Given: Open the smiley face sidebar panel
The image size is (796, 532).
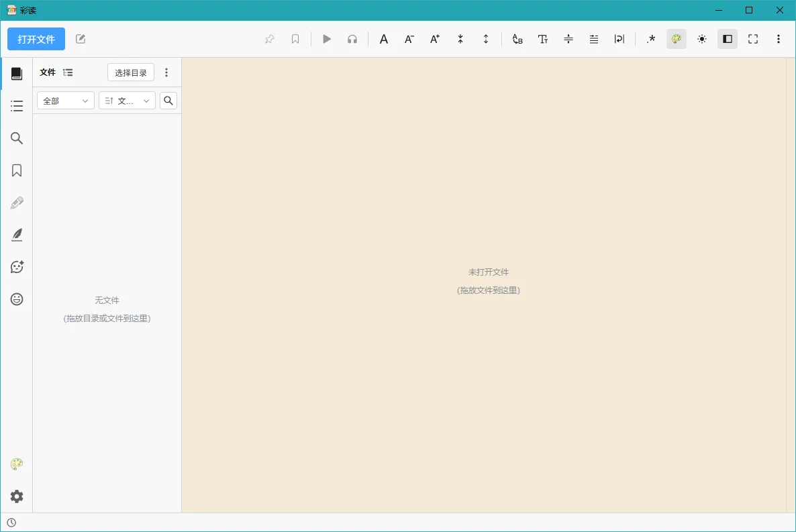Looking at the screenshot, I should (17, 299).
